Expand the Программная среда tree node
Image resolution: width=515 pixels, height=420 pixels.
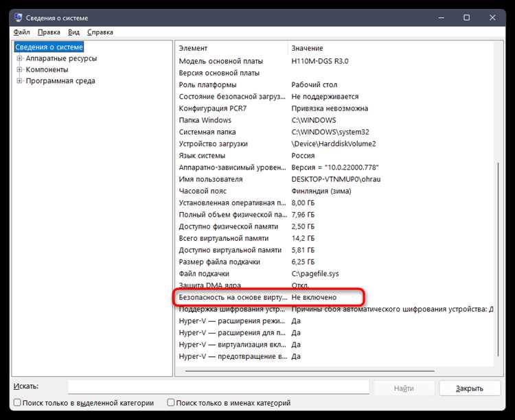pyautogui.click(x=20, y=81)
